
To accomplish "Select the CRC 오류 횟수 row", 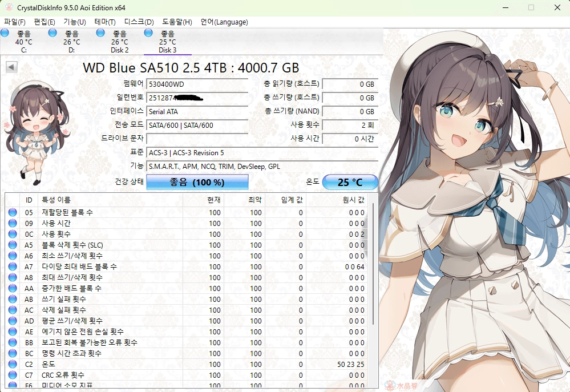I will pos(187,375).
